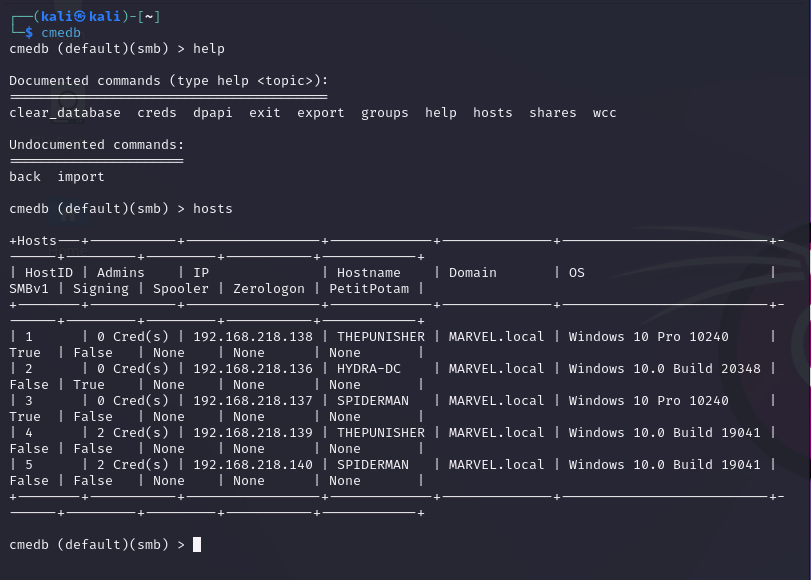Click the 'clear_database' command in help list
Screen dimensions: 811x580
tap(65, 113)
